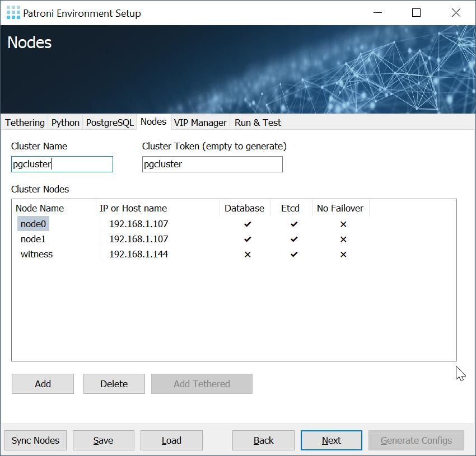This screenshot has height=456, width=476.
Task: Toggle Etcd checkmark for node1
Action: (294, 239)
